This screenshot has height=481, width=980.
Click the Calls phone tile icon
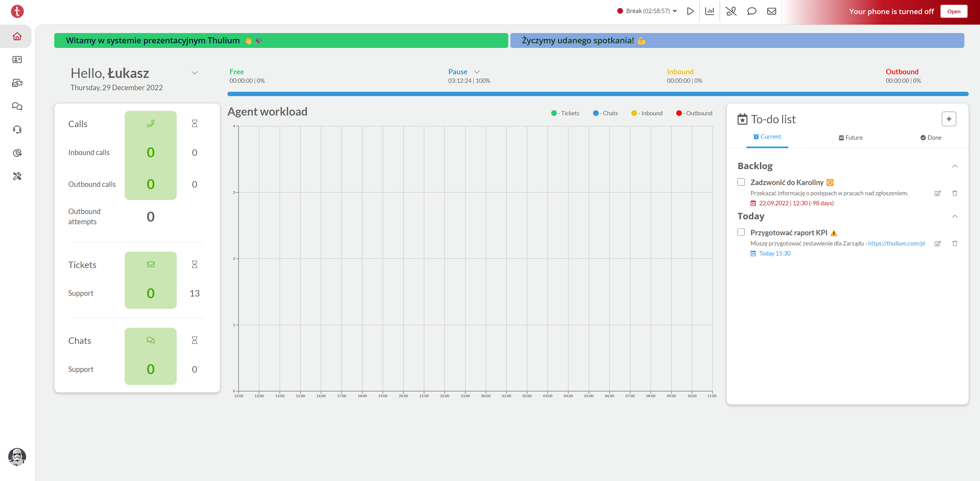click(151, 123)
